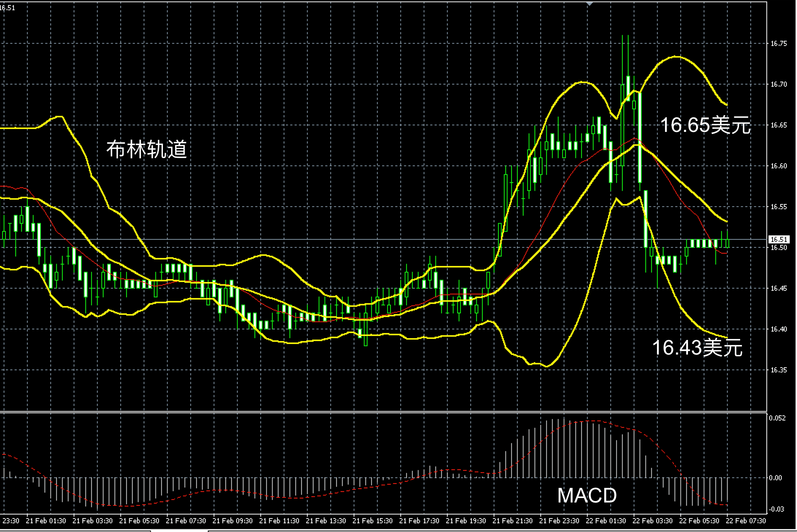The width and height of the screenshot is (797, 532).
Task: Click the MACD text label
Action: point(587,496)
